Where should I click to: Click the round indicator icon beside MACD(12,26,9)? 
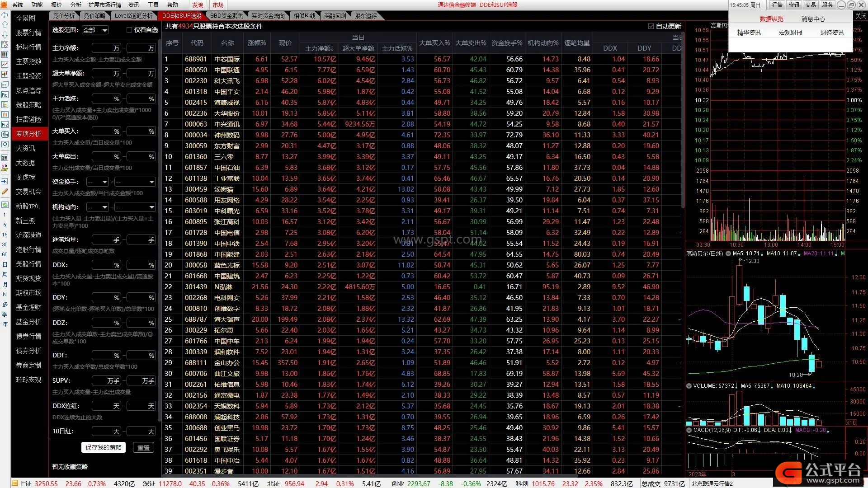point(689,430)
